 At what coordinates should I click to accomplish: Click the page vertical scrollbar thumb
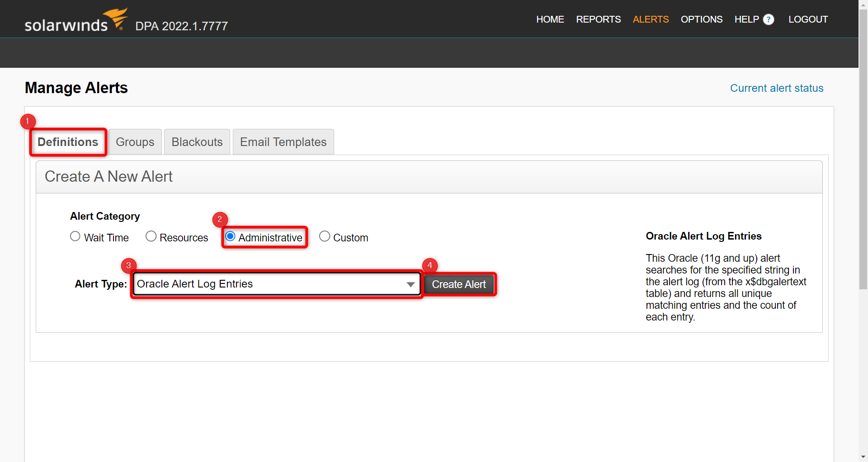(x=863, y=149)
